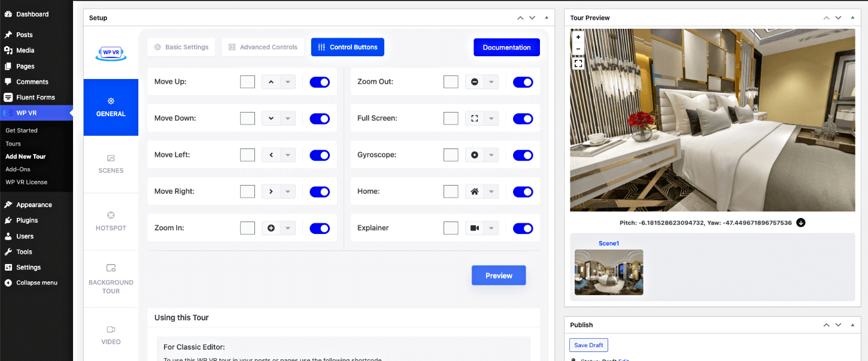Open the Documentation button

pos(506,47)
